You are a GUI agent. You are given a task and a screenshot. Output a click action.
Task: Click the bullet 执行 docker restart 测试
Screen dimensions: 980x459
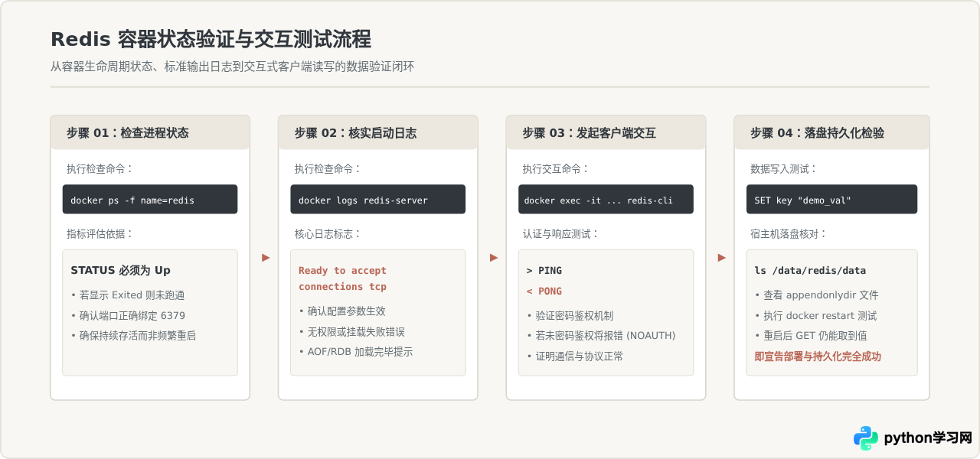[x=815, y=316]
